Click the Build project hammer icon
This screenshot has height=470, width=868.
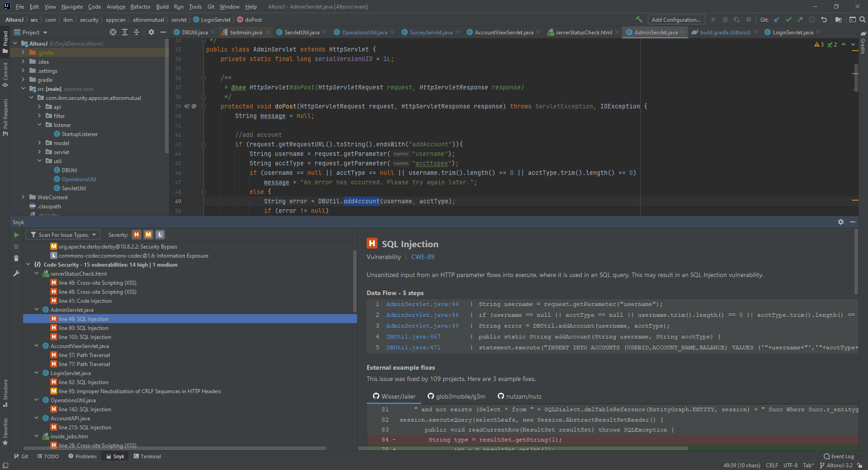[639, 19]
